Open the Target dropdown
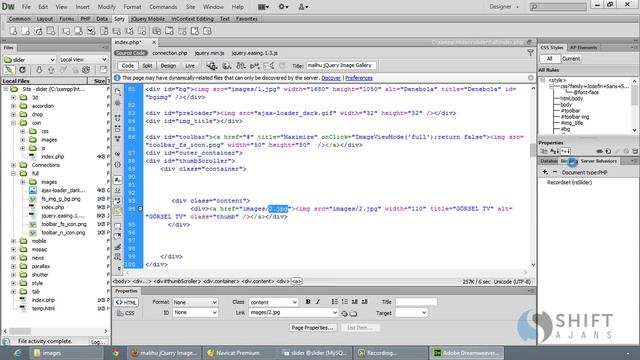The height and width of the screenshot is (360, 640). click(411, 313)
